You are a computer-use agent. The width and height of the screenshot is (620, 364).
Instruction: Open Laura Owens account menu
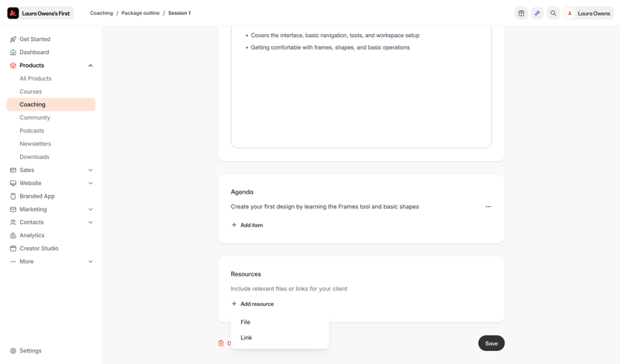(588, 13)
